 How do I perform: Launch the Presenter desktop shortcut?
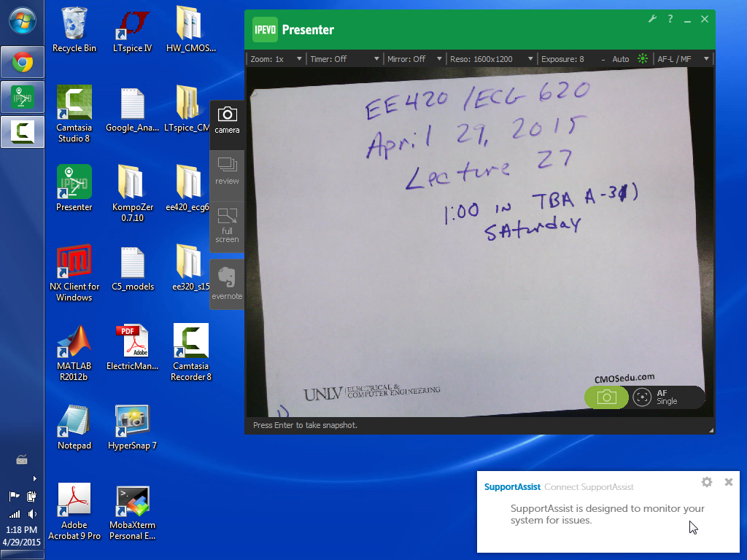[x=74, y=188]
